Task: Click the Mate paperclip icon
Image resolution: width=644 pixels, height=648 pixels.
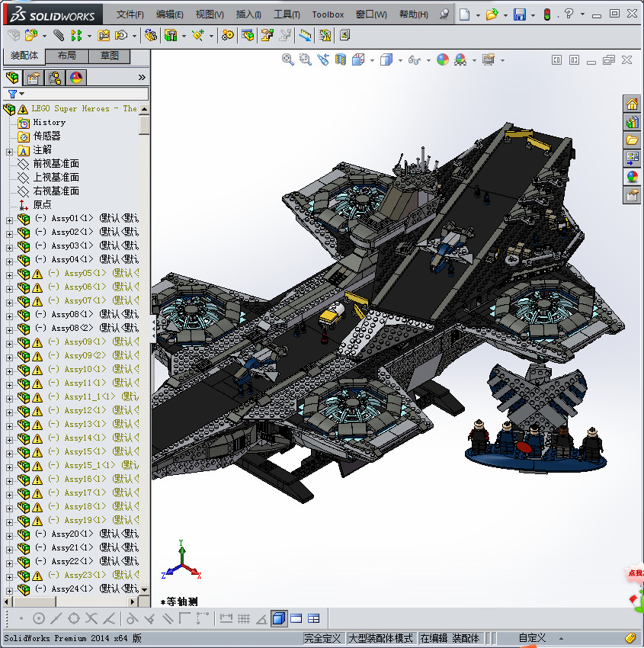Action: (x=59, y=35)
